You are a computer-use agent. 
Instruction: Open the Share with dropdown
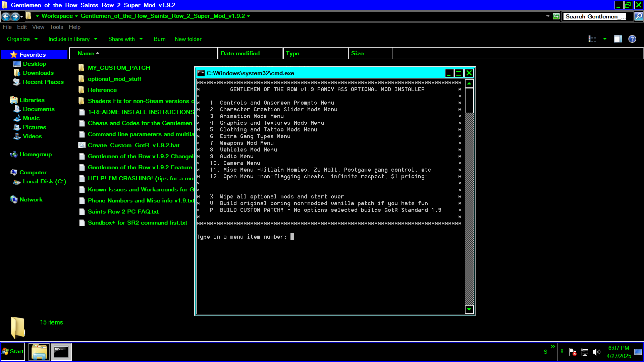[x=125, y=39]
